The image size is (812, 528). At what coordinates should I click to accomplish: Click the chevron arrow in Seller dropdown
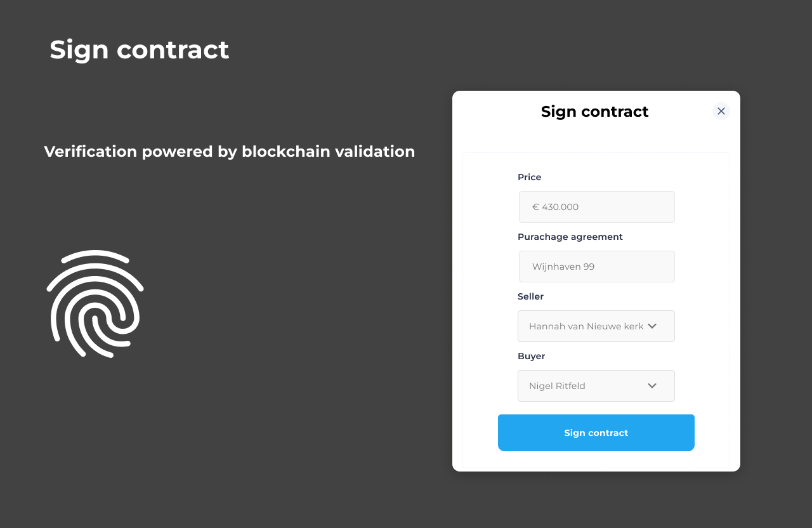pos(652,326)
